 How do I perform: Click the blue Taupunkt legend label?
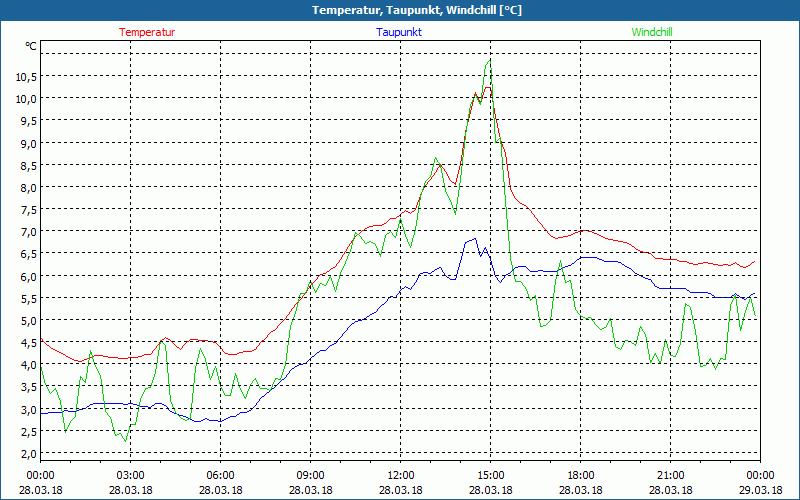(399, 32)
